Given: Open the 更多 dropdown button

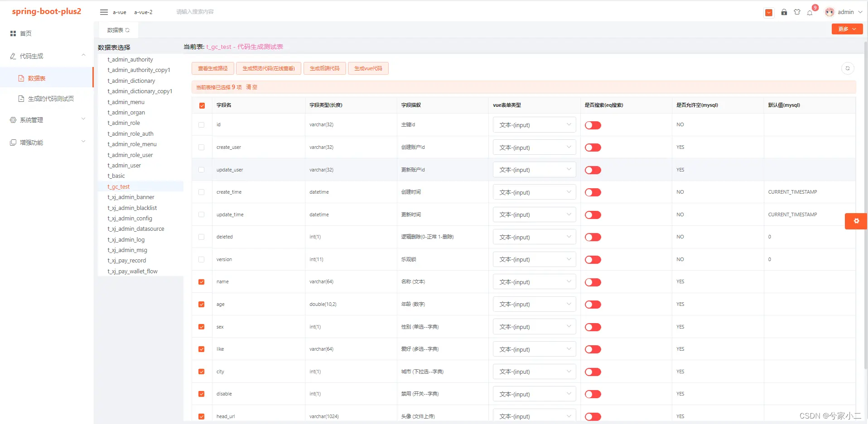Looking at the screenshot, I should (847, 29).
